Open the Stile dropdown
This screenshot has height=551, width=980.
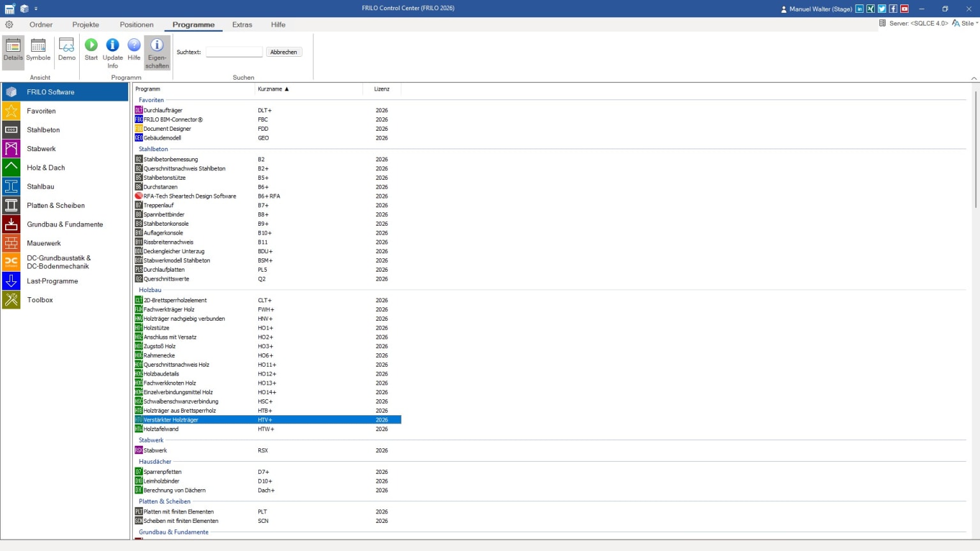(965, 23)
